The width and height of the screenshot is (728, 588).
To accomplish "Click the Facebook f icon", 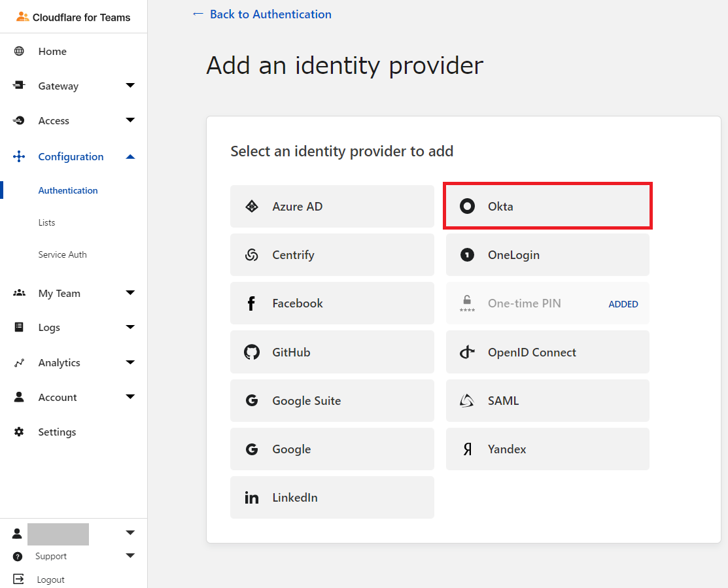I will tap(251, 303).
